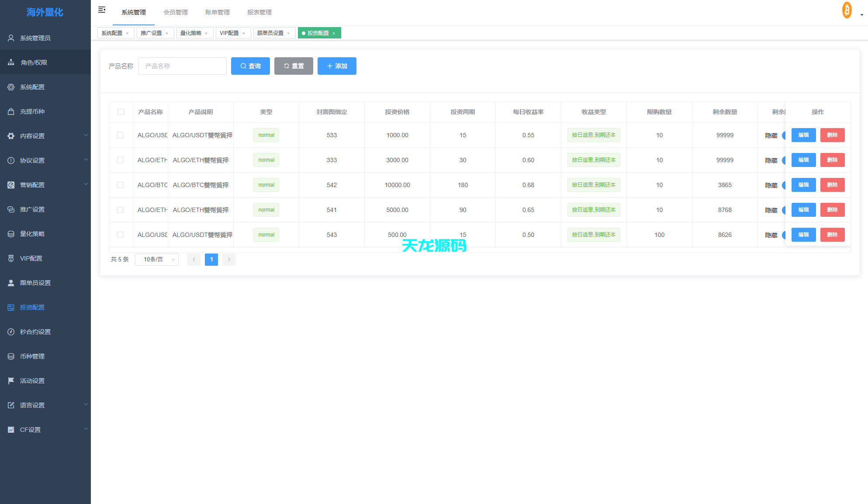Image resolution: width=868 pixels, height=504 pixels.
Task: Check the ALGO/BTC row checkbox
Action: coord(120,185)
